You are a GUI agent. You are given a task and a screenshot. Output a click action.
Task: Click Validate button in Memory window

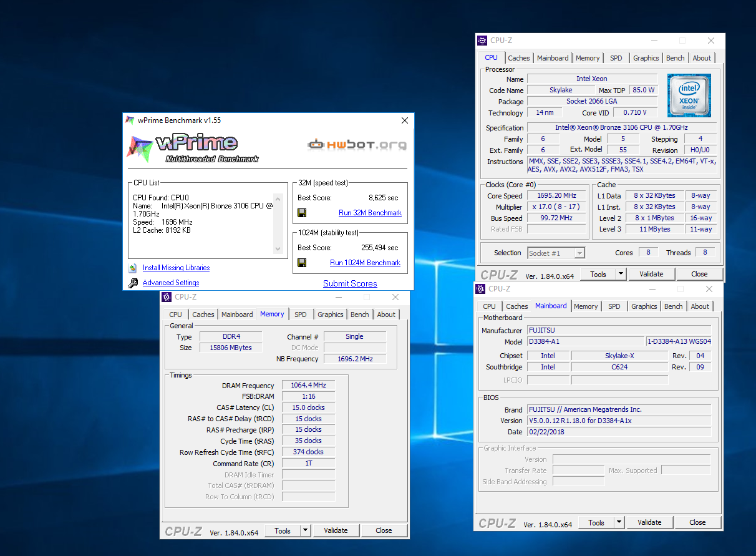click(336, 530)
